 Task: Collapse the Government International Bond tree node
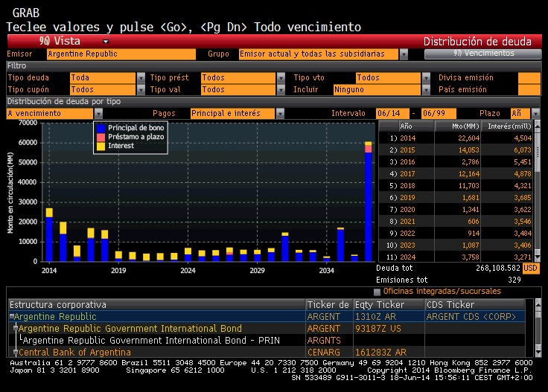pyautogui.click(x=16, y=328)
